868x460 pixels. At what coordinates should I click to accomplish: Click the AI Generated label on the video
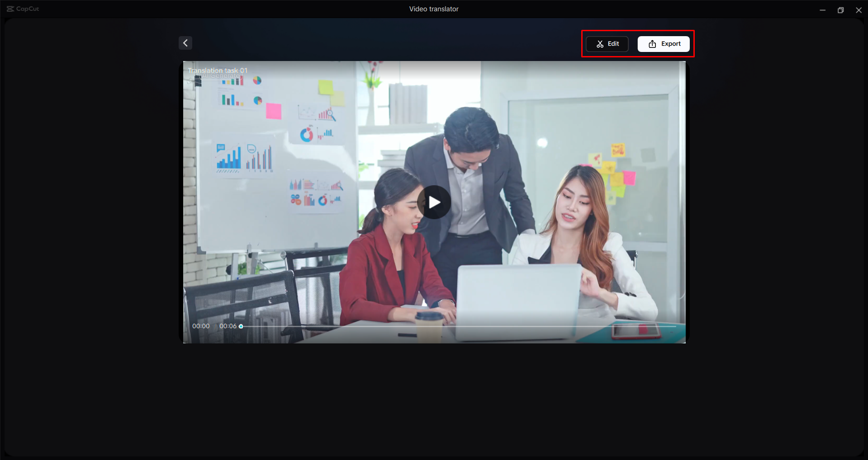221,75
